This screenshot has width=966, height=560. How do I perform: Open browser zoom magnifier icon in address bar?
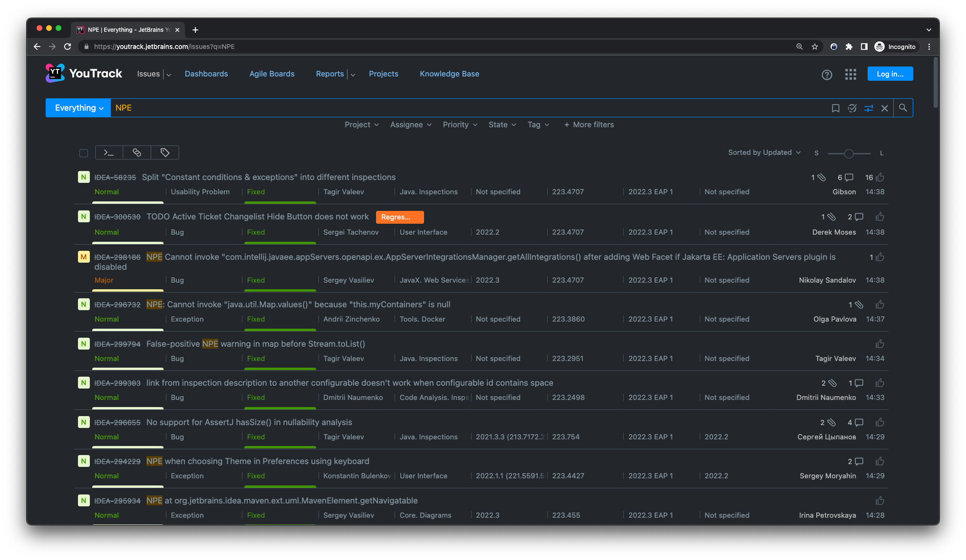point(800,47)
